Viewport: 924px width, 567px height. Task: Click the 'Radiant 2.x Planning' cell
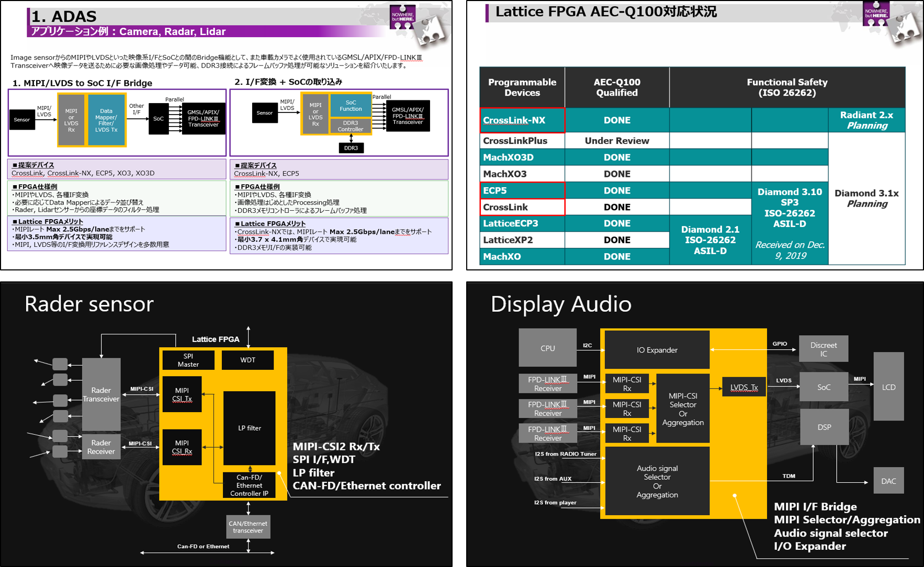(x=866, y=120)
